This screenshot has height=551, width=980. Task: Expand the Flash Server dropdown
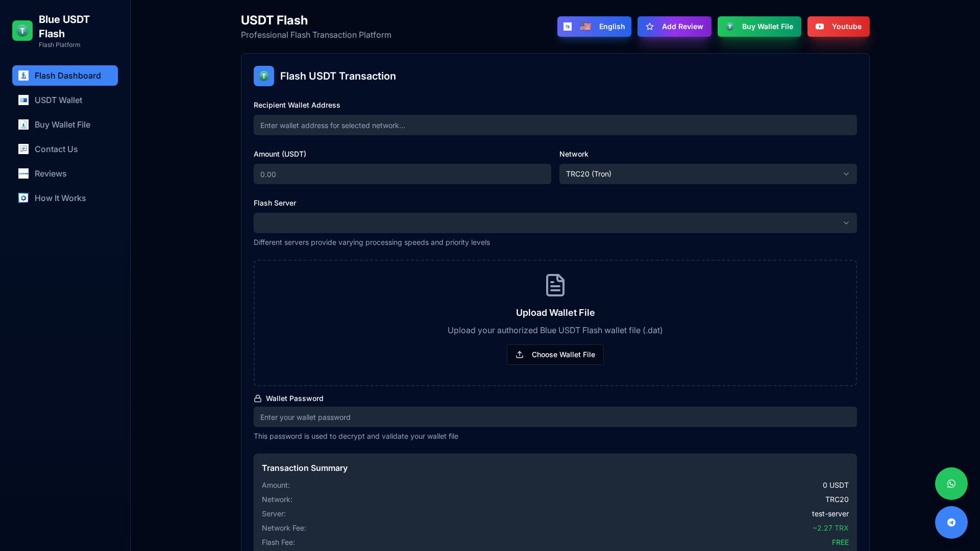[555, 223]
